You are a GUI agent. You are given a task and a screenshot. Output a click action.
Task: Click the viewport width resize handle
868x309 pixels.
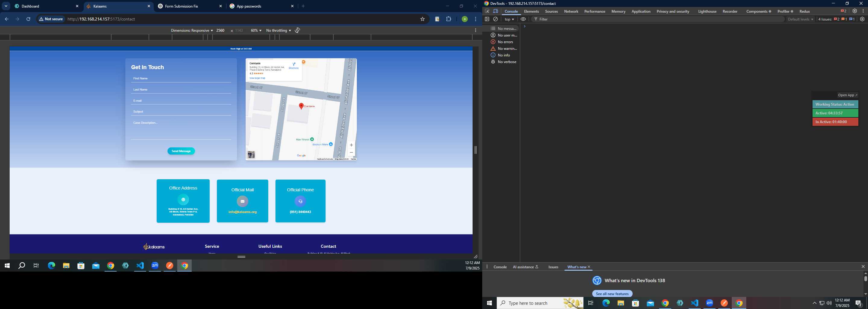coord(476,150)
